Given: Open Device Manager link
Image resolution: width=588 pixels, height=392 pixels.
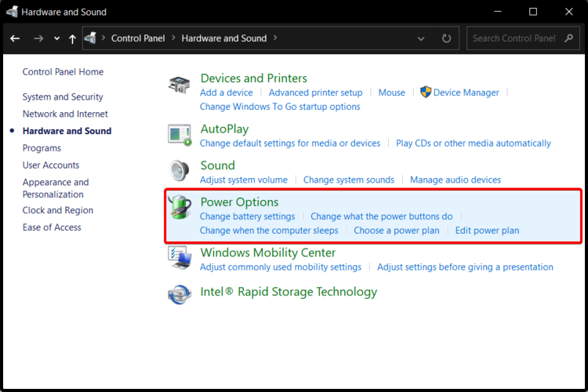Looking at the screenshot, I should pyautogui.click(x=466, y=93).
